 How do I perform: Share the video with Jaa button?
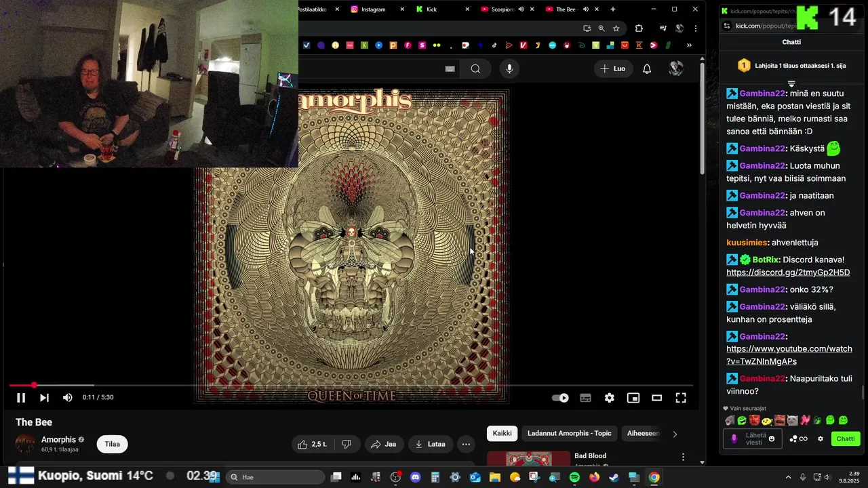coord(384,444)
